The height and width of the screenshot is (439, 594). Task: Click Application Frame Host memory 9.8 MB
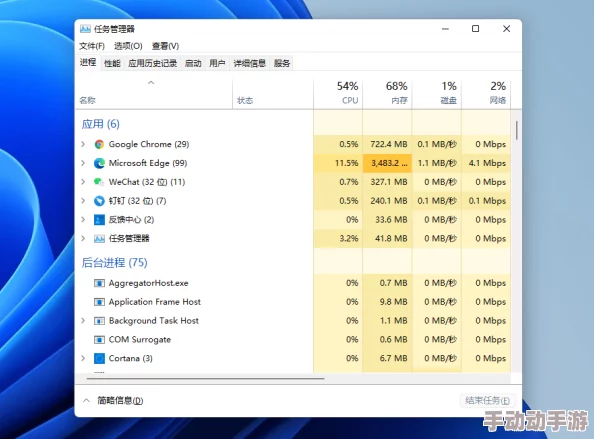(393, 302)
